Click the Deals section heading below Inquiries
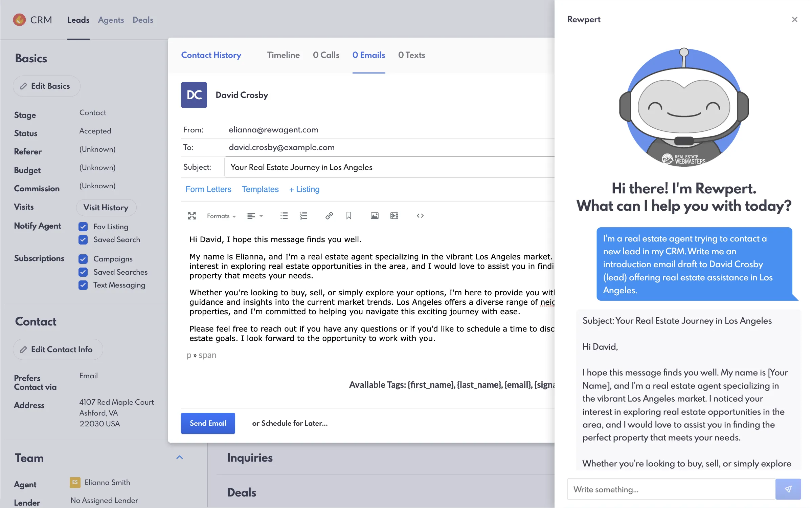Image resolution: width=812 pixels, height=508 pixels. pos(242,492)
